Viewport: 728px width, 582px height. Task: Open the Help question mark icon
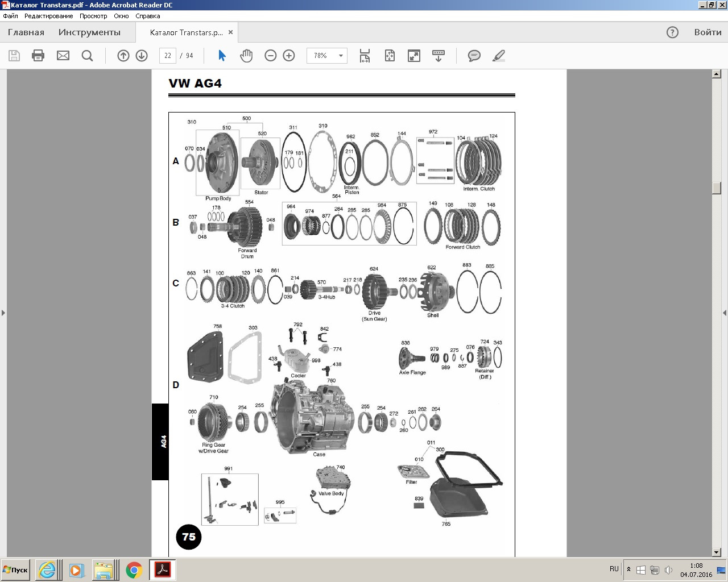(x=672, y=32)
